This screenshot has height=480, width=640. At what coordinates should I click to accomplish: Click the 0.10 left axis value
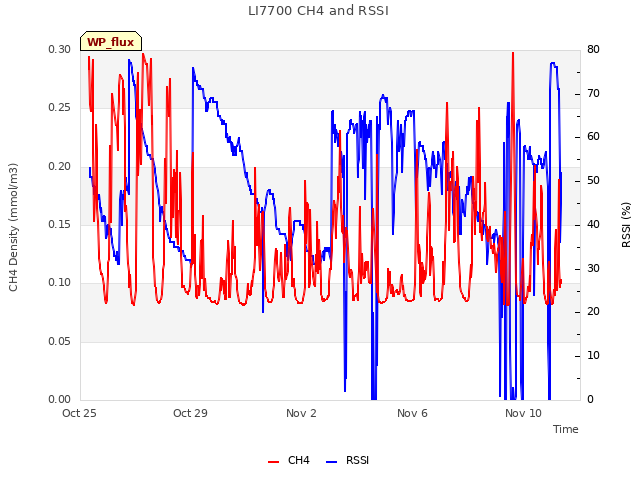[60, 283]
